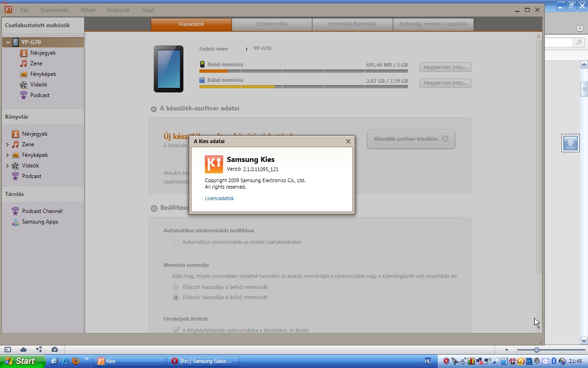Click 'Készülék szoftver frissítése' button
This screenshot has height=368, width=588.
click(411, 139)
